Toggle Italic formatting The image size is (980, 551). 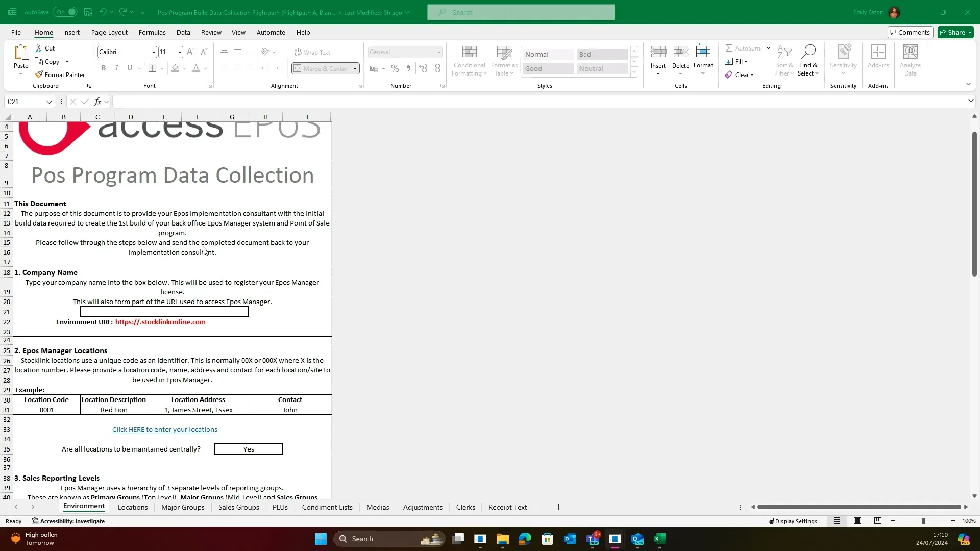point(116,68)
